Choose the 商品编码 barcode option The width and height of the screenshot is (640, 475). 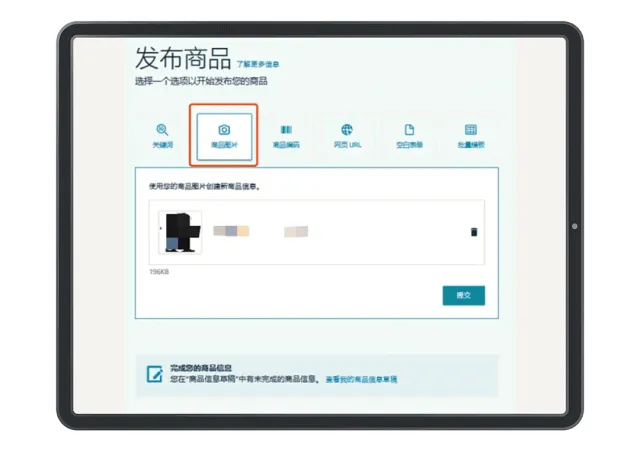(x=286, y=136)
